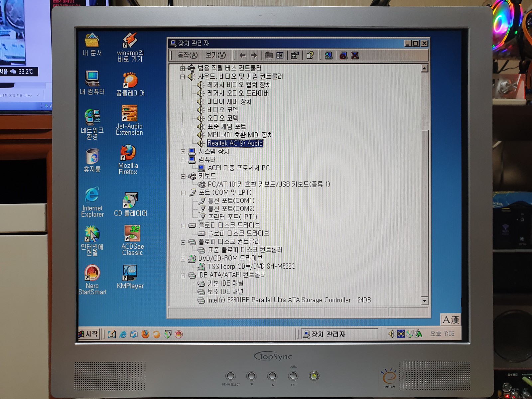Launch KMPlayer desktop icon
This screenshot has height=399, width=532.
point(130,277)
